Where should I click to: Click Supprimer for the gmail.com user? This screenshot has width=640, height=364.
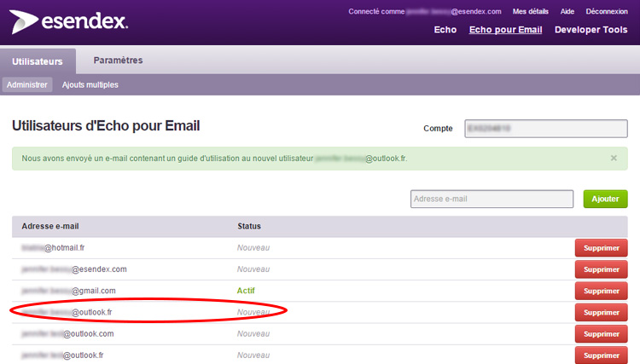[601, 291]
